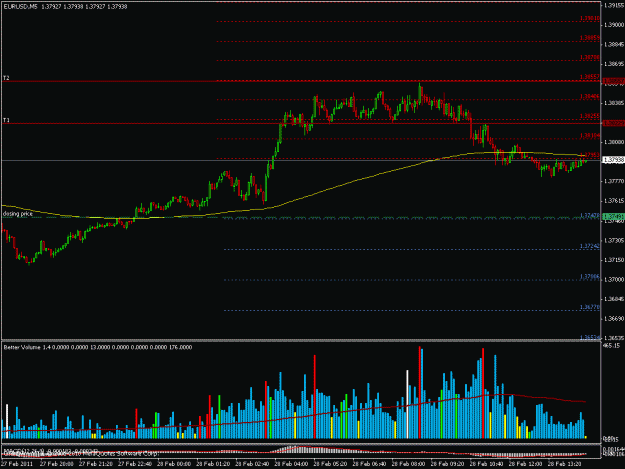Click the blue 1.37006 level label

[x=590, y=277]
